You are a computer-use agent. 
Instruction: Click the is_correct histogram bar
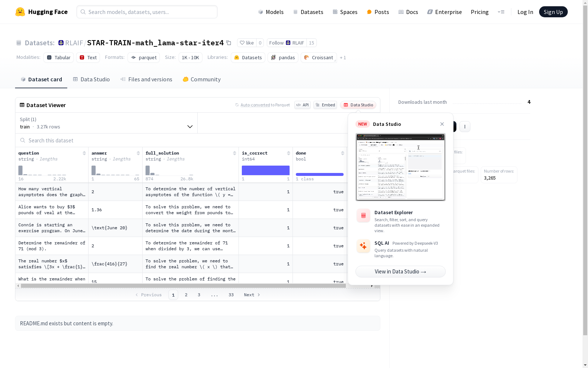pyautogui.click(x=266, y=170)
